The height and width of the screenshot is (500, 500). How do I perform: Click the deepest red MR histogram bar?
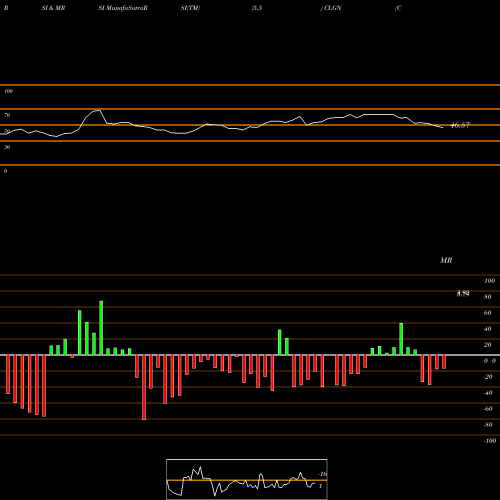pyautogui.click(x=144, y=387)
